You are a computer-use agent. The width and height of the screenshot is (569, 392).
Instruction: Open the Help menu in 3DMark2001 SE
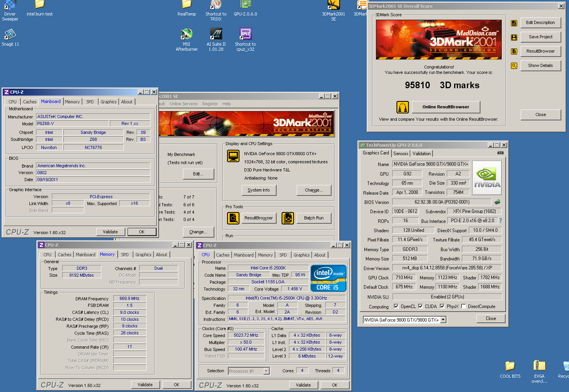(227, 104)
